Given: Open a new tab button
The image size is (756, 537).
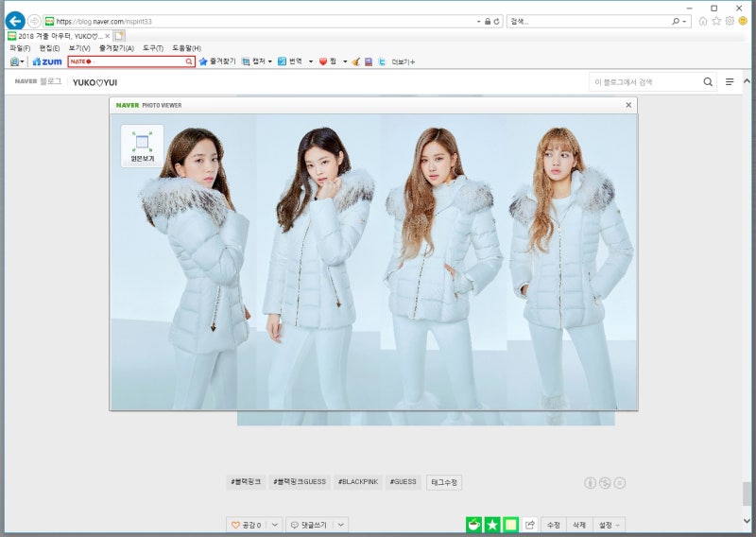Looking at the screenshot, I should pos(119,36).
